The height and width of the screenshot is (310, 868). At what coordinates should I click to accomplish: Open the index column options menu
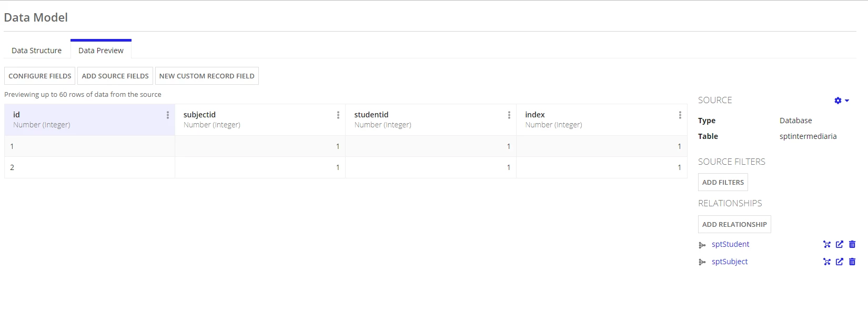click(680, 115)
